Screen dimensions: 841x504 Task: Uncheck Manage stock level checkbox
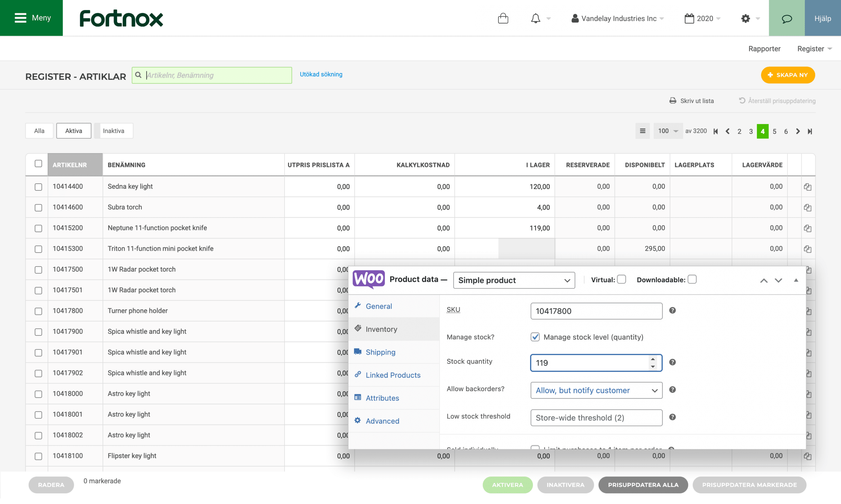pos(535,337)
